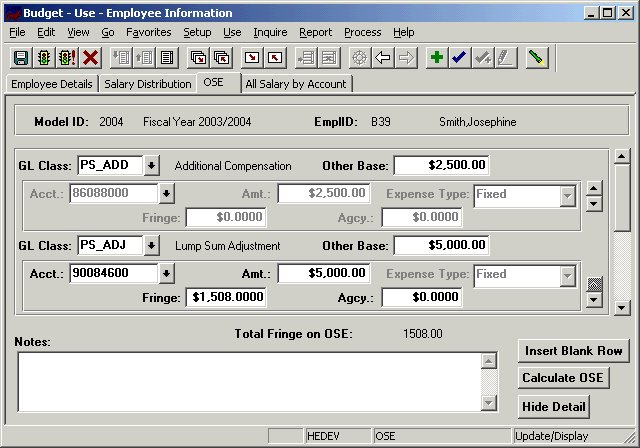
Task: Click the red X delete icon
Action: [91, 58]
